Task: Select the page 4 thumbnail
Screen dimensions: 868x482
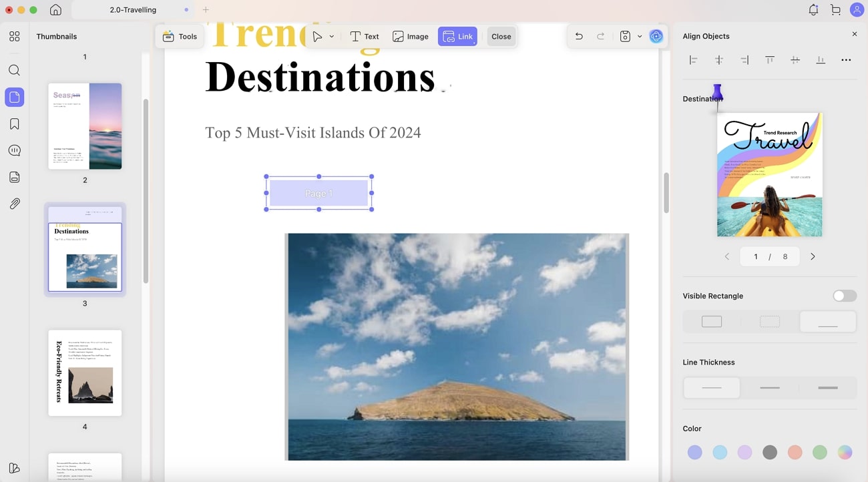Action: (85, 373)
